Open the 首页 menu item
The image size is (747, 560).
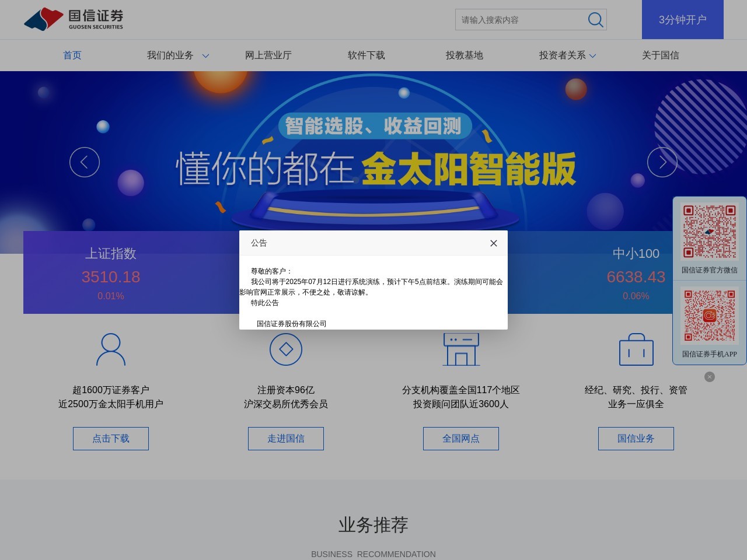72,55
